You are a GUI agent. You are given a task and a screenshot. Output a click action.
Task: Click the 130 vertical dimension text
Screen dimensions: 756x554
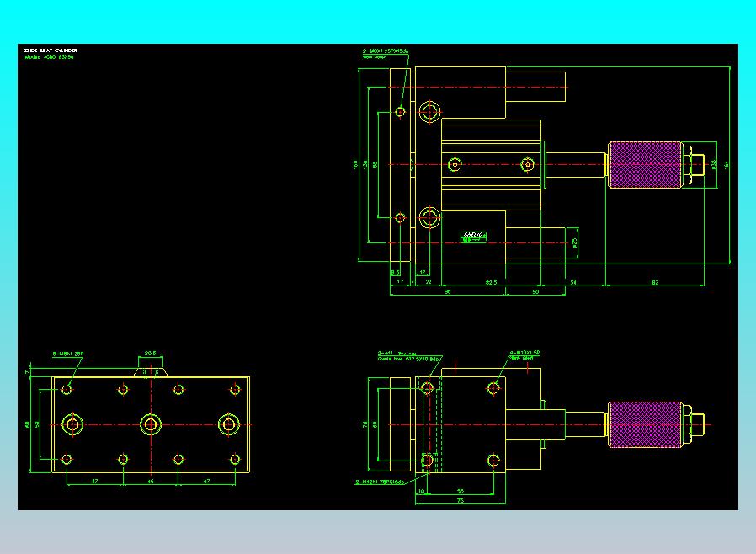365,165
